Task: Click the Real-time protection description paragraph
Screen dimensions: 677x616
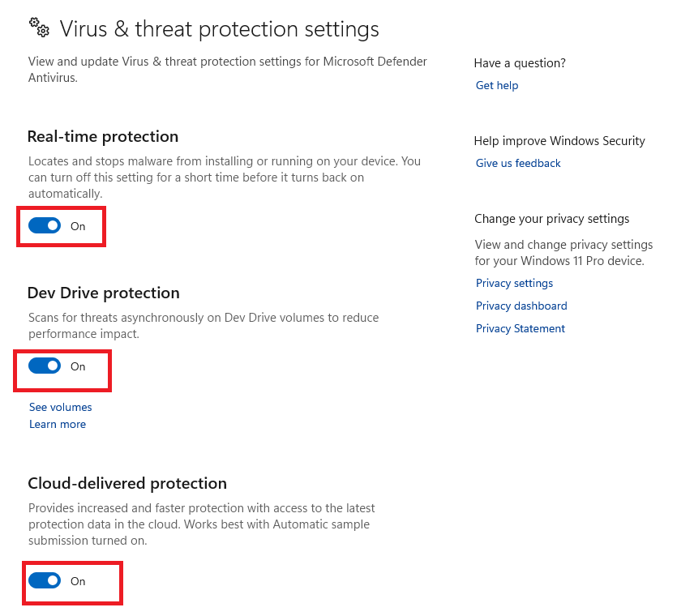Action: 225,178
